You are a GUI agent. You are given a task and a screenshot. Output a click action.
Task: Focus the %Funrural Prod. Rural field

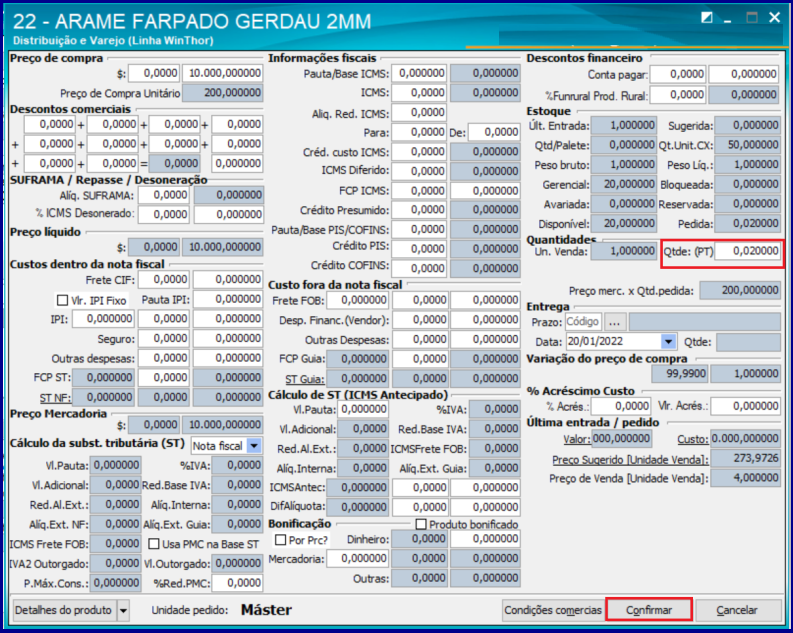click(x=678, y=95)
